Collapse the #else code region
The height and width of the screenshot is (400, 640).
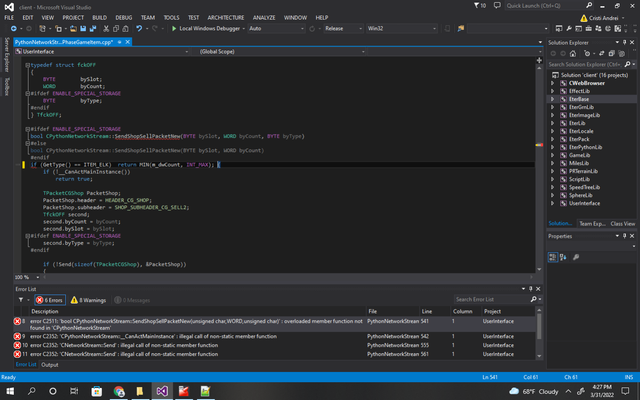pos(27,143)
